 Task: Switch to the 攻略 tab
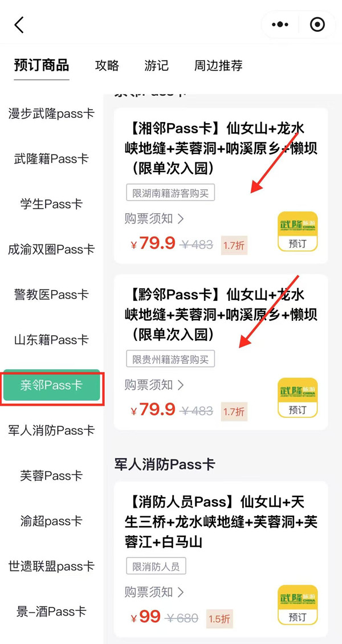coord(107,66)
